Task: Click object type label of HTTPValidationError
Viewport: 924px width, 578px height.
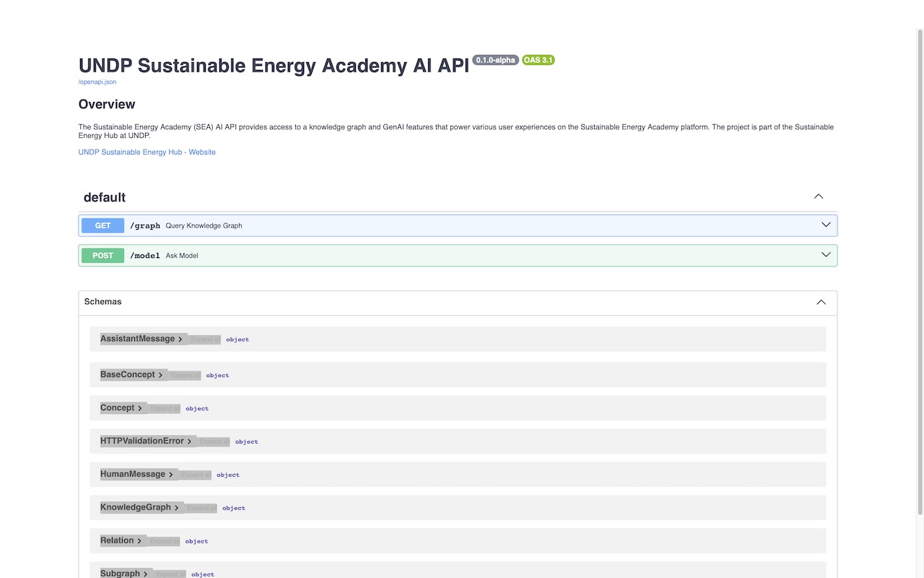Action: (247, 442)
